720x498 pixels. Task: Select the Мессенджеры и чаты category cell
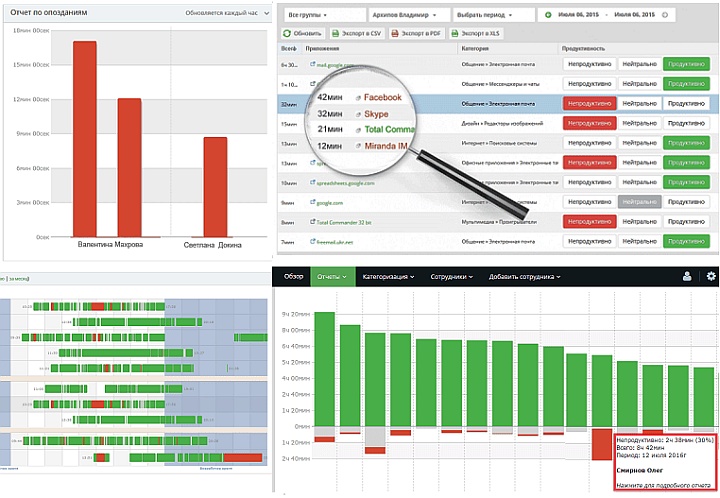coord(501,84)
